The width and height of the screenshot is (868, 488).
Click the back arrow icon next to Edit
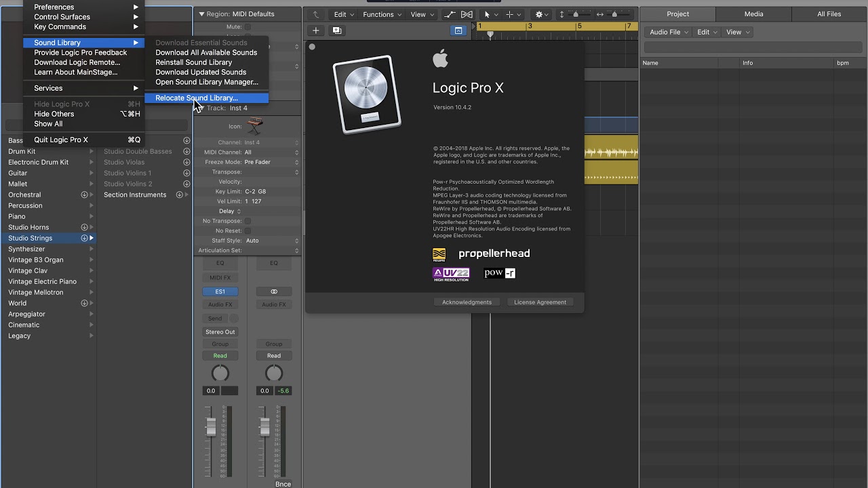pyautogui.click(x=315, y=14)
